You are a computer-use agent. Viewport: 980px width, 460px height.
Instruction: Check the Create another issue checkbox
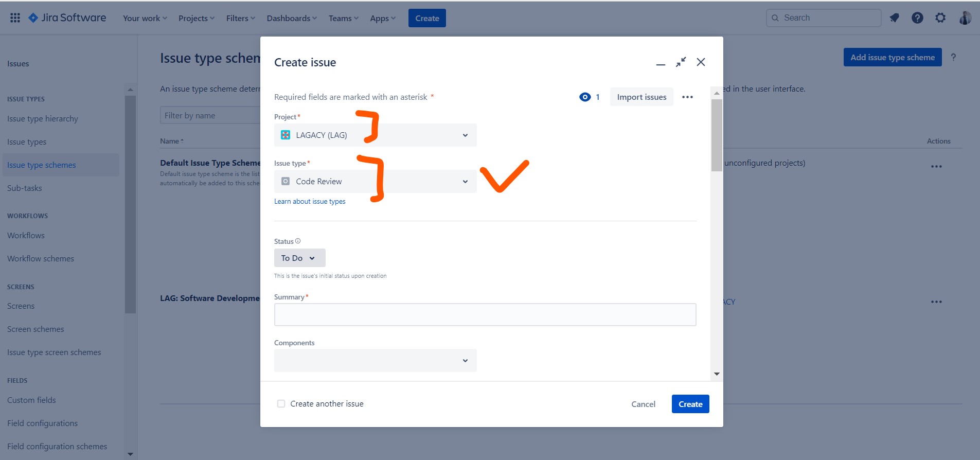pyautogui.click(x=281, y=404)
